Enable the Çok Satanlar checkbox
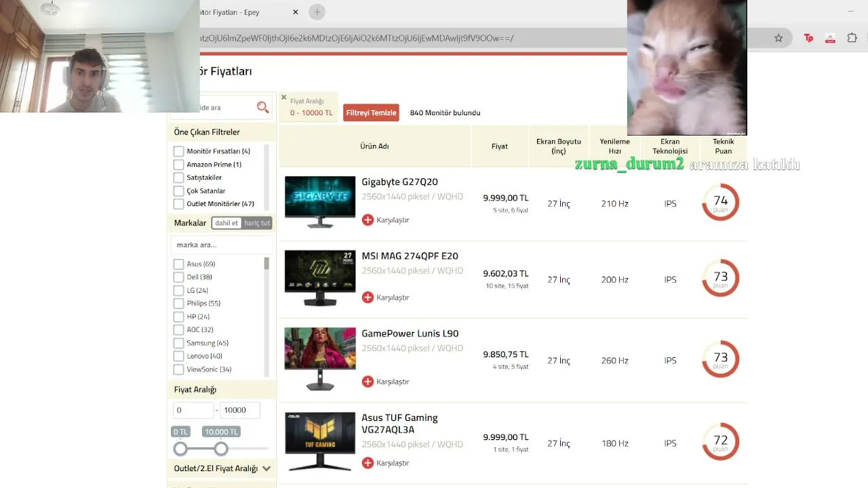The width and height of the screenshot is (868, 488). [178, 191]
